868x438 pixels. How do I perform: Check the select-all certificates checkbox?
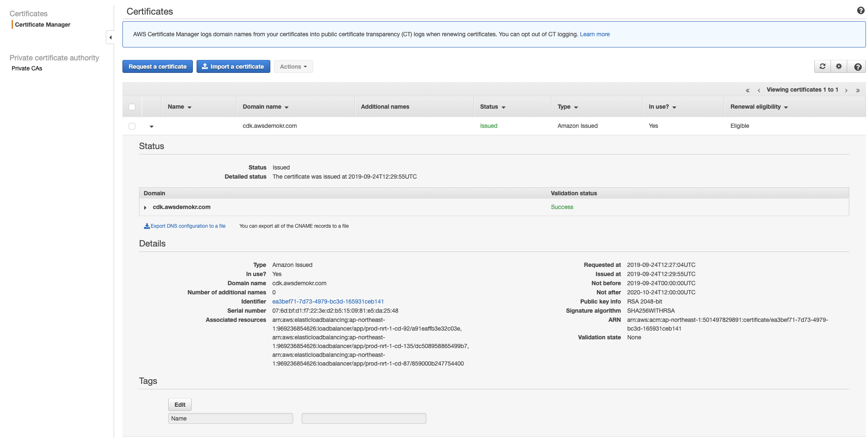(132, 107)
